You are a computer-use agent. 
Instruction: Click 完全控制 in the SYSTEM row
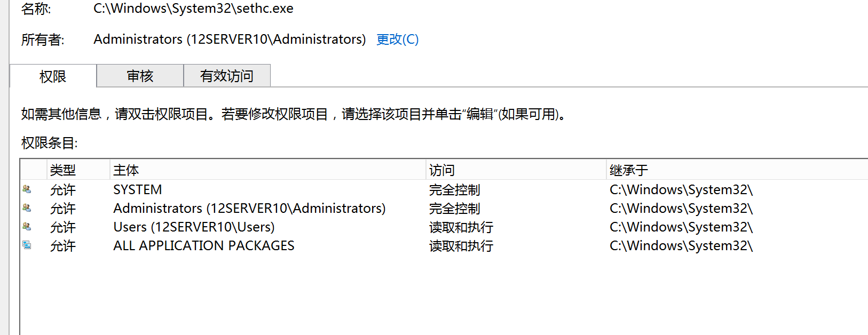(454, 190)
